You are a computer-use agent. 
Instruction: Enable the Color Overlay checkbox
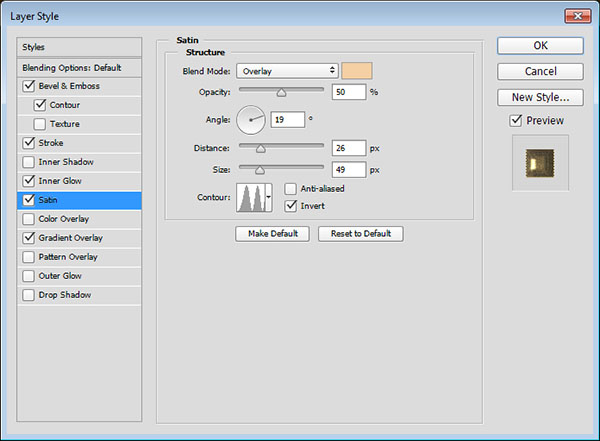click(x=29, y=219)
